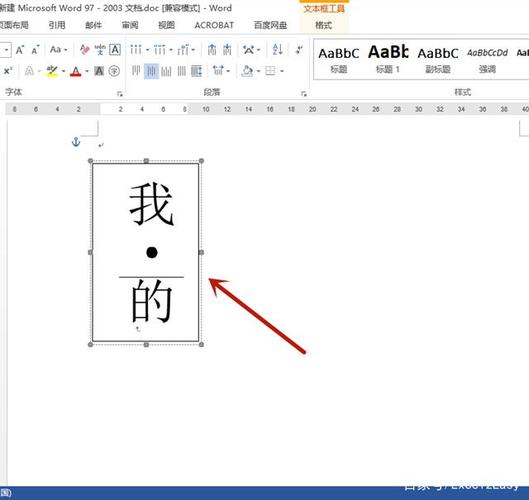Viewport: 529px width, 500px height.
Task: Open the ACROBAT tab
Action: coord(214,25)
